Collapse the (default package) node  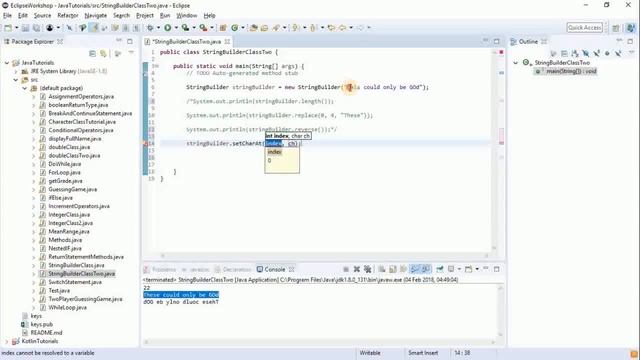[24, 88]
